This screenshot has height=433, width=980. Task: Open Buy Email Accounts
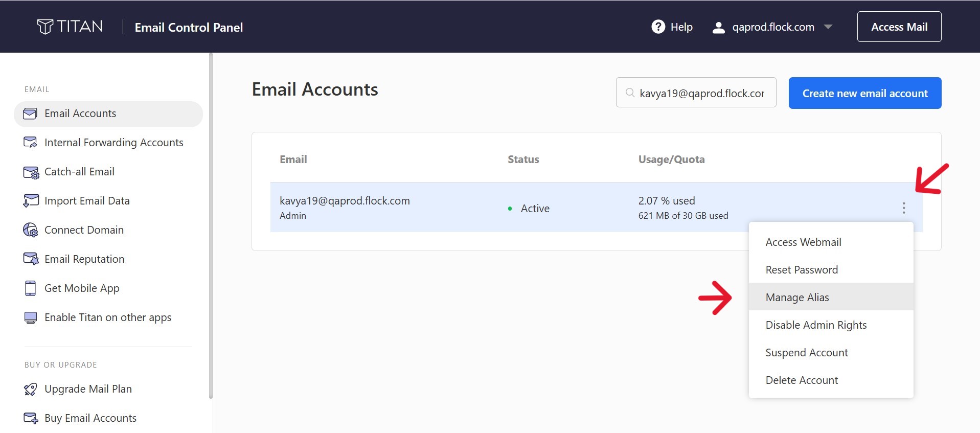pos(90,418)
